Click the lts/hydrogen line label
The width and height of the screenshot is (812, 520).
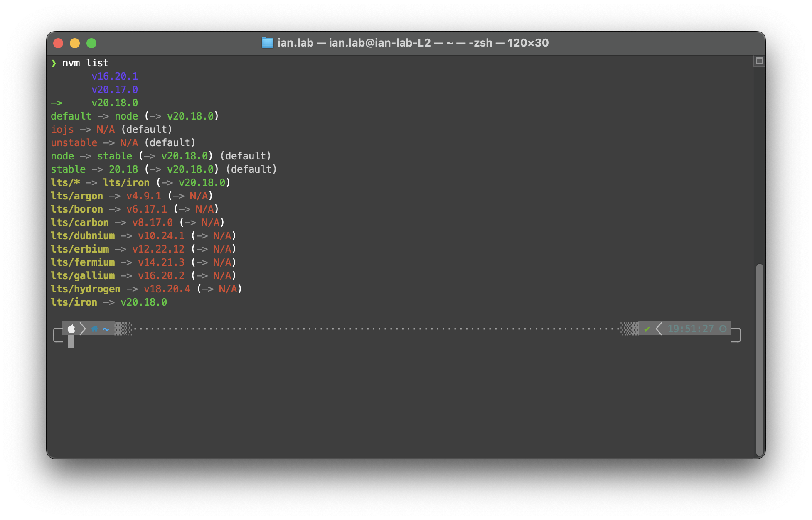[x=86, y=289]
